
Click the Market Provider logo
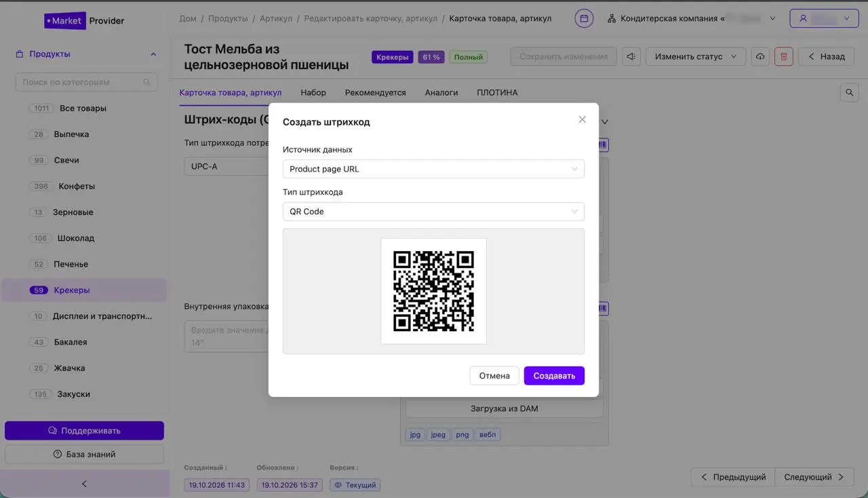click(x=85, y=20)
